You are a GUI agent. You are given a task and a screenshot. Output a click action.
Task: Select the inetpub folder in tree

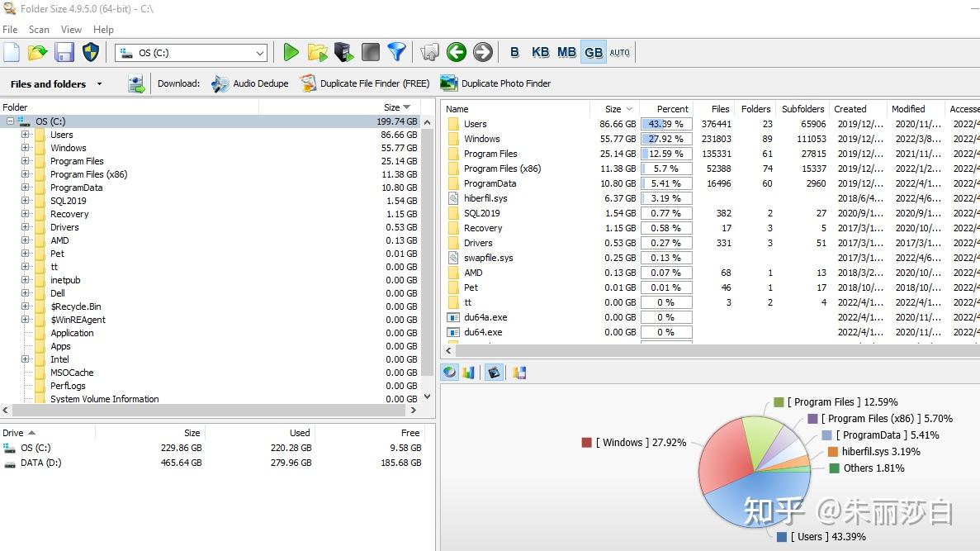[65, 280]
